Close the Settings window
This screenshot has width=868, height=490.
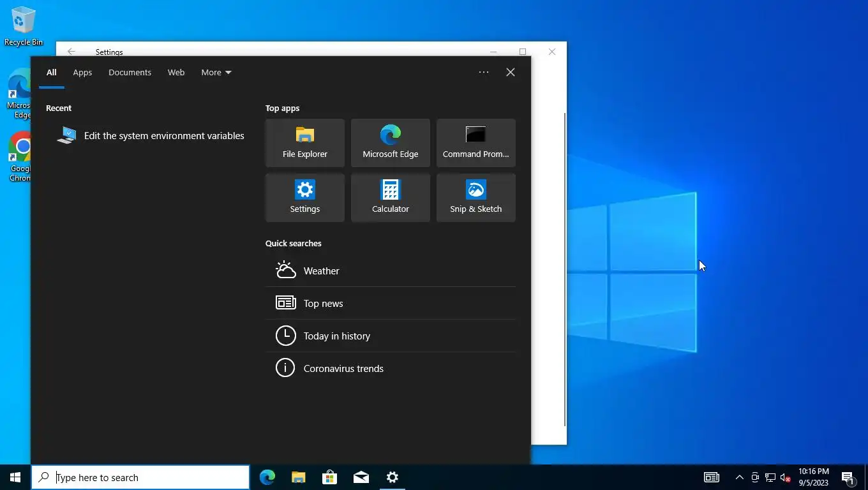552,52
